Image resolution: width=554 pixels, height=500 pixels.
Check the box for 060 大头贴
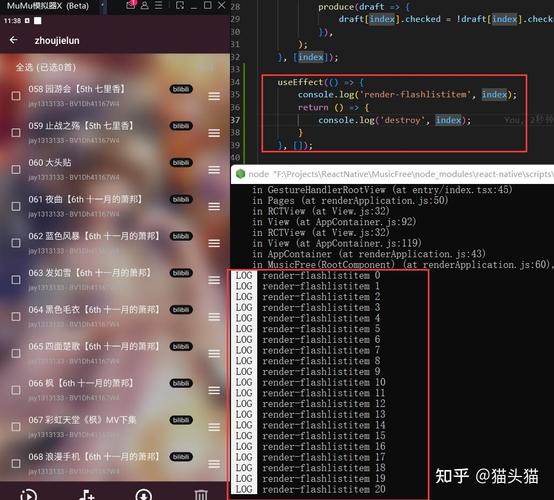coord(16,169)
